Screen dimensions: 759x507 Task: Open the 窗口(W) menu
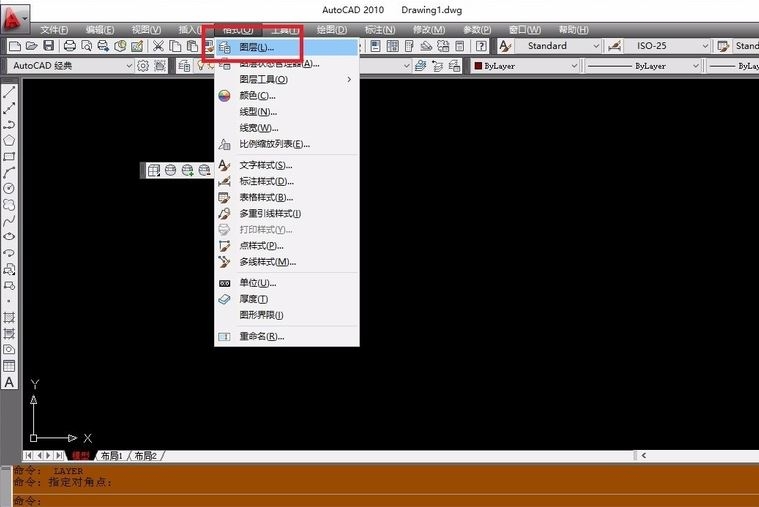[525, 30]
